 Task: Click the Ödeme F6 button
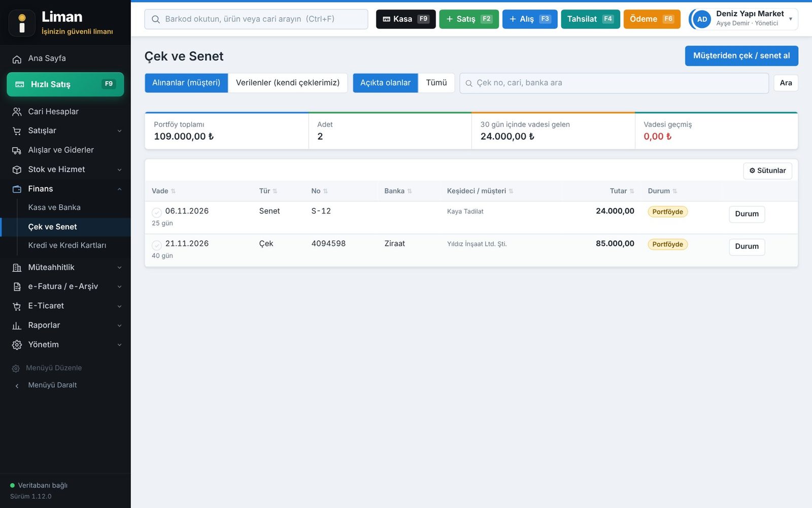click(652, 19)
